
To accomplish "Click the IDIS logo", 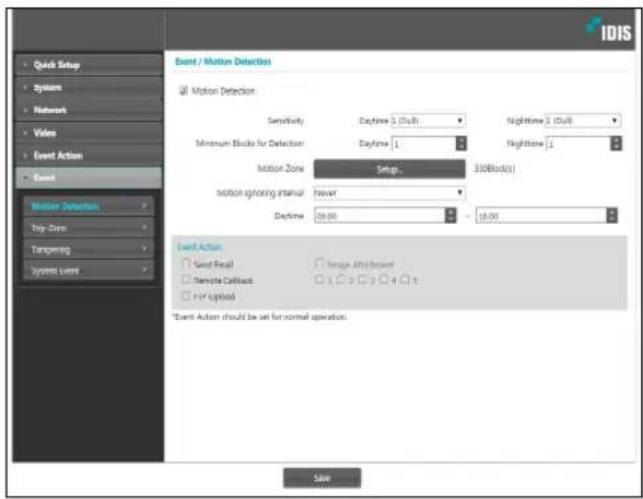I will (x=609, y=30).
